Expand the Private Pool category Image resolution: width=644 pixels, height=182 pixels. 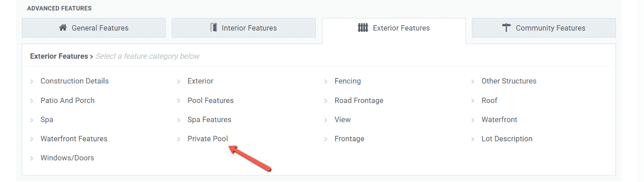click(x=208, y=139)
